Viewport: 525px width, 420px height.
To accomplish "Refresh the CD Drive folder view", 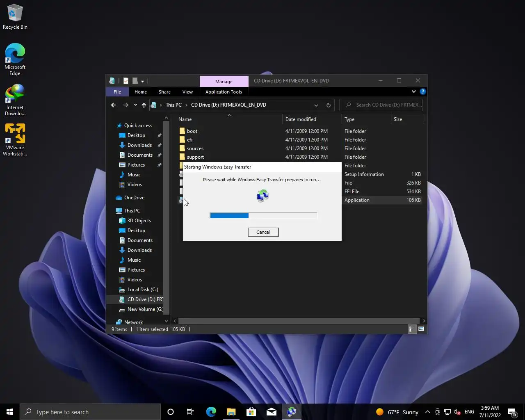I will click(x=329, y=105).
